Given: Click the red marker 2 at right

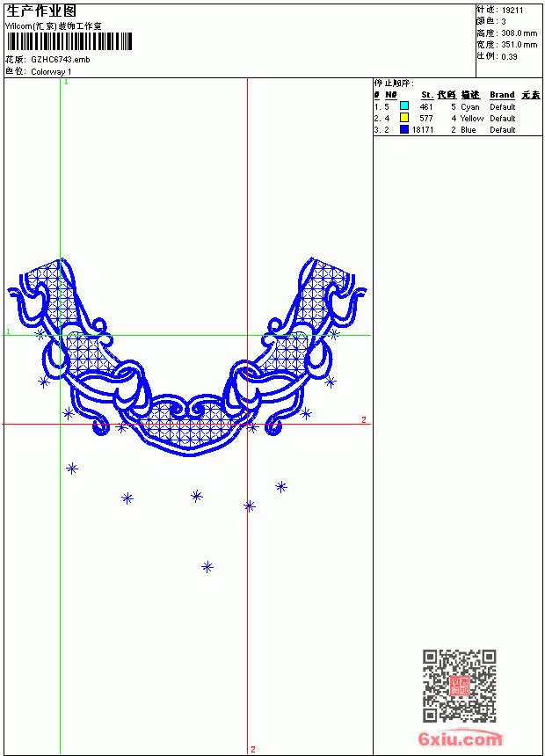Looking at the screenshot, I should pos(364,420).
